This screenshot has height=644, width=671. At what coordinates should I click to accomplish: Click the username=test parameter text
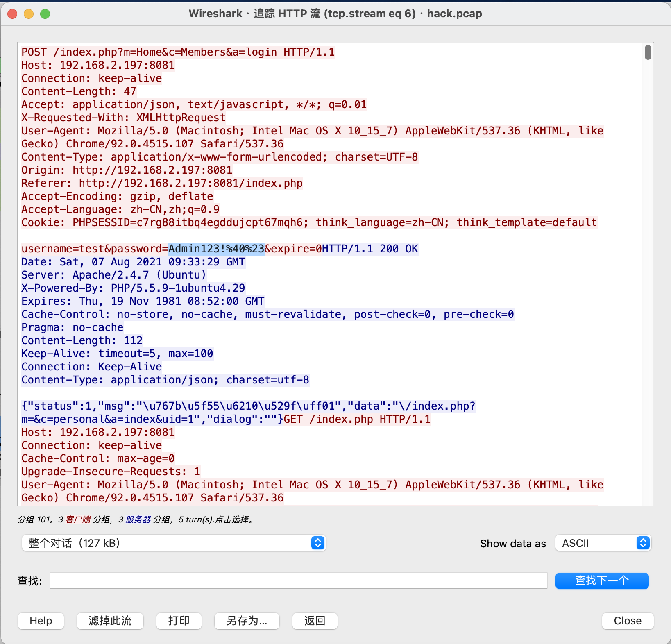pyautogui.click(x=63, y=249)
